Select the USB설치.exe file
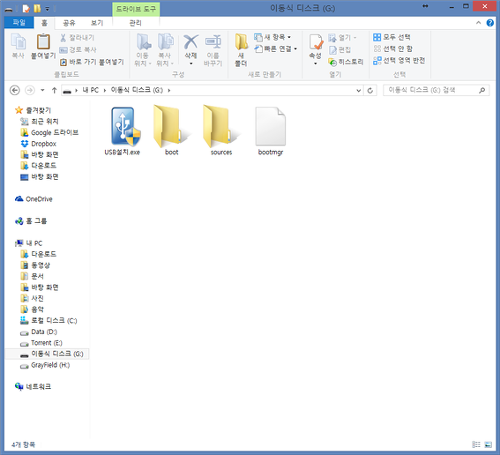Screen dimensions: 500x455 (122, 131)
